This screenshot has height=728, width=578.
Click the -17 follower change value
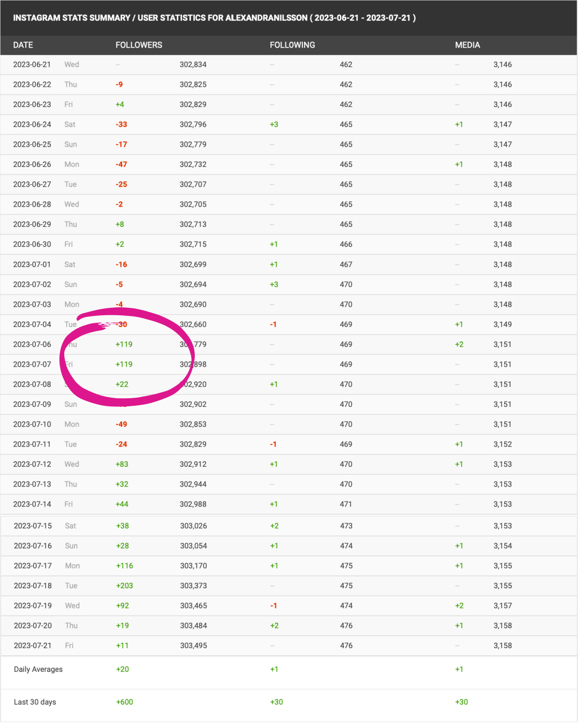(x=121, y=145)
